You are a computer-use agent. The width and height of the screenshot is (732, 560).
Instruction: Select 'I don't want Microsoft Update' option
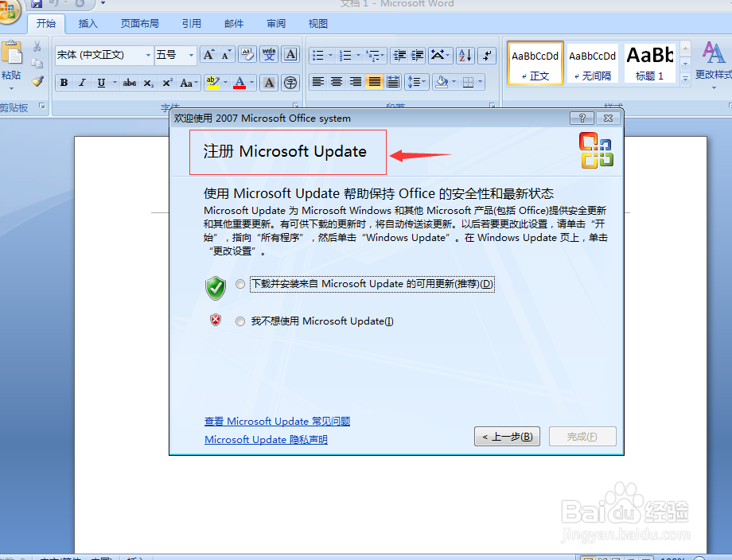point(240,321)
